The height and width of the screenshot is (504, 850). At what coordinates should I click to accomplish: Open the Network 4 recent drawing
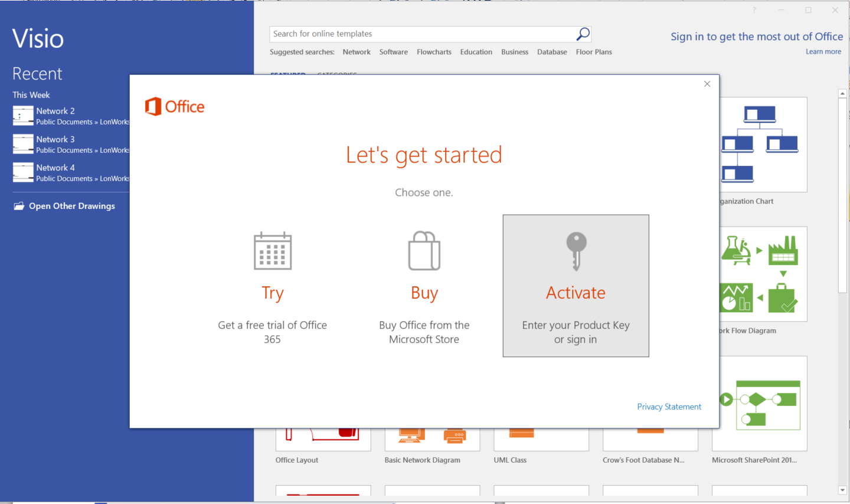[x=71, y=172]
